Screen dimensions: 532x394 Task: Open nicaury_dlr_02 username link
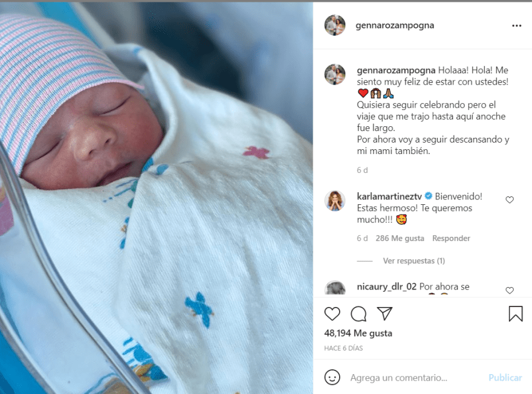[x=386, y=286]
